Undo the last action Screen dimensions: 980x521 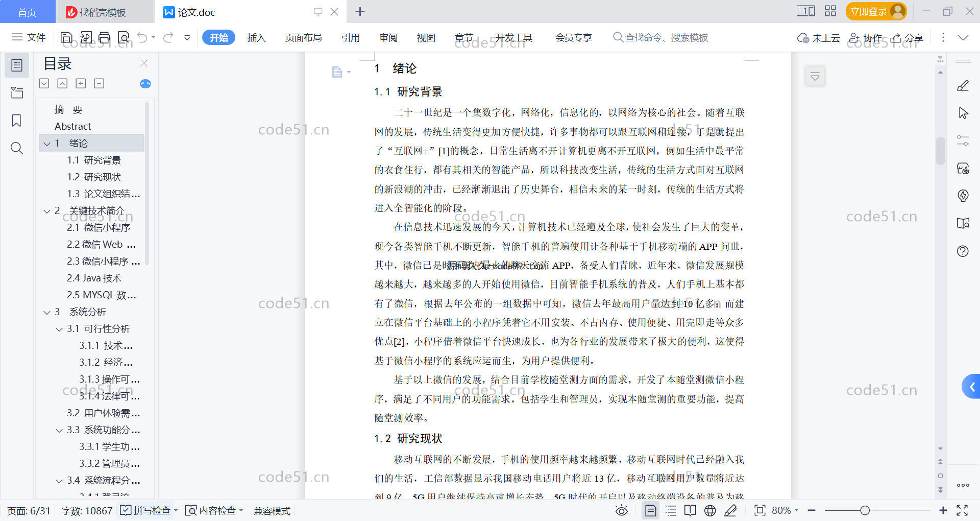[x=142, y=37]
